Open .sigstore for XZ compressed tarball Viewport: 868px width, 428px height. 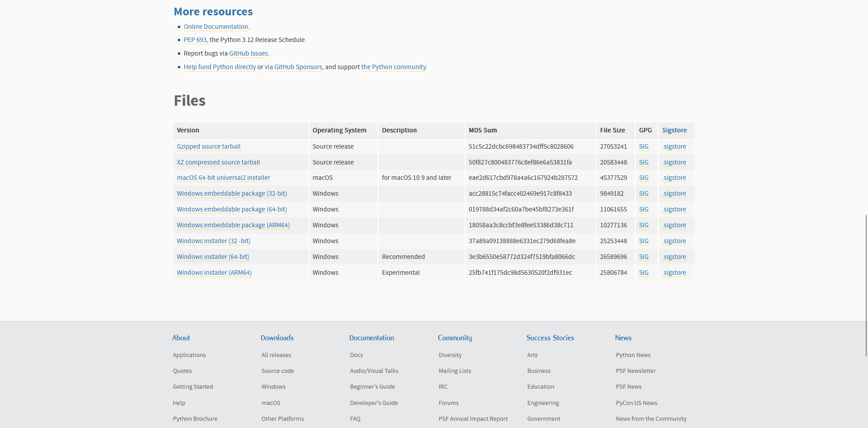tap(674, 162)
